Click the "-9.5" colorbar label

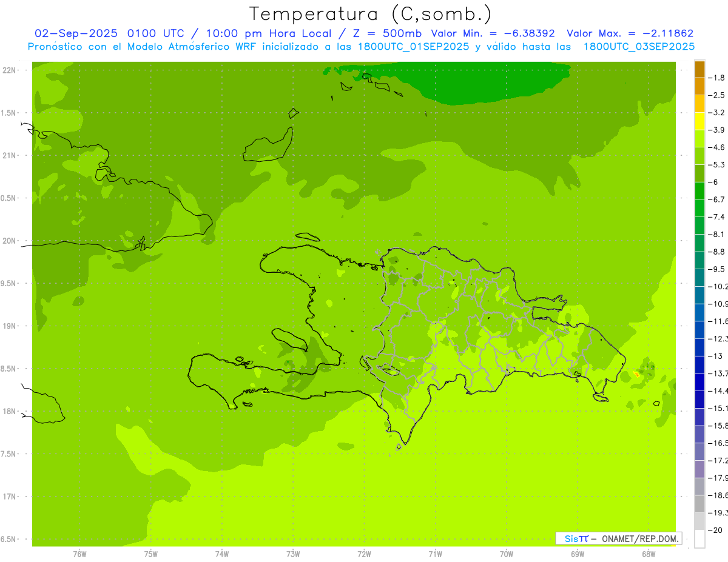click(x=717, y=269)
